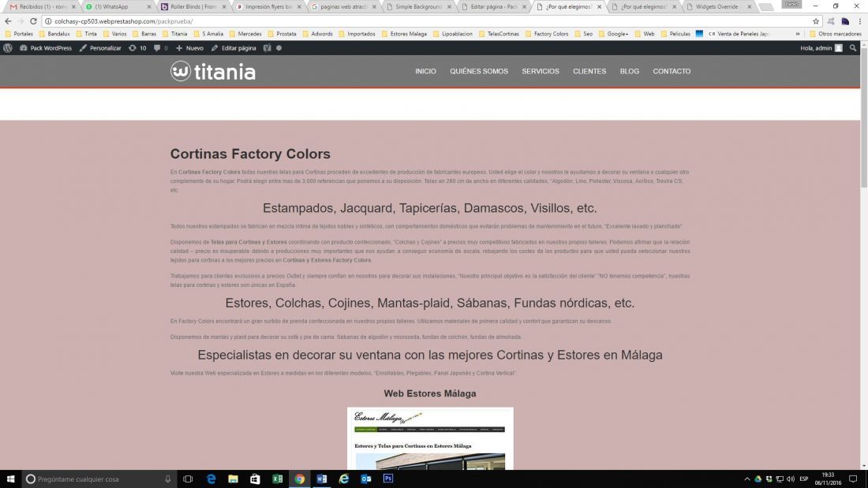Open BLOG navigation item
The width and height of the screenshot is (868, 488).
[630, 72]
